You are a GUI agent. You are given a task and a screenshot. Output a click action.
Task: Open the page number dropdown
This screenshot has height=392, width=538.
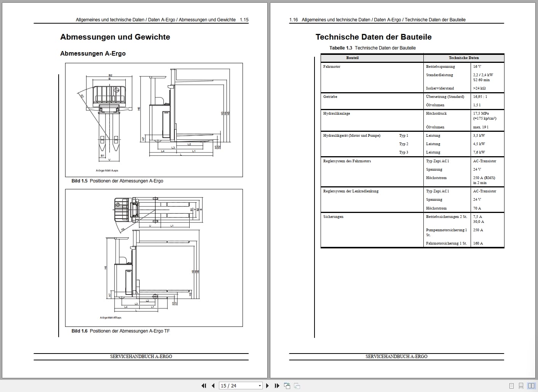tap(260, 386)
